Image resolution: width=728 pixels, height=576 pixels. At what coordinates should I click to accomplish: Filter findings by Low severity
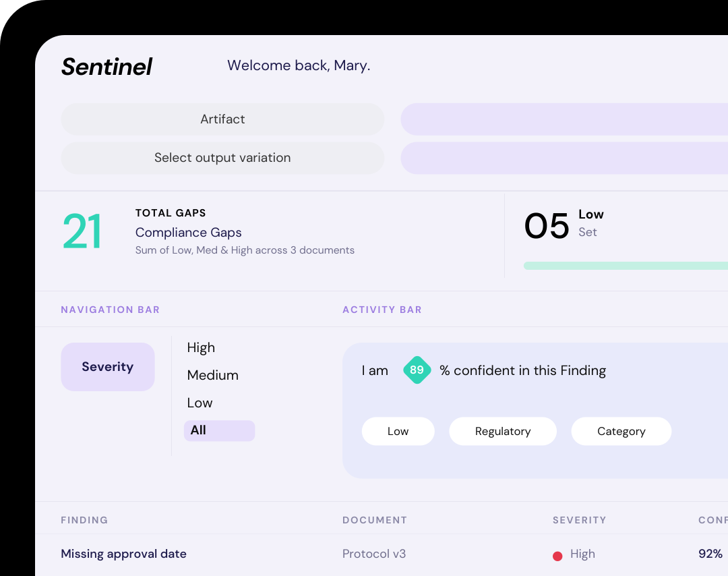(x=200, y=403)
